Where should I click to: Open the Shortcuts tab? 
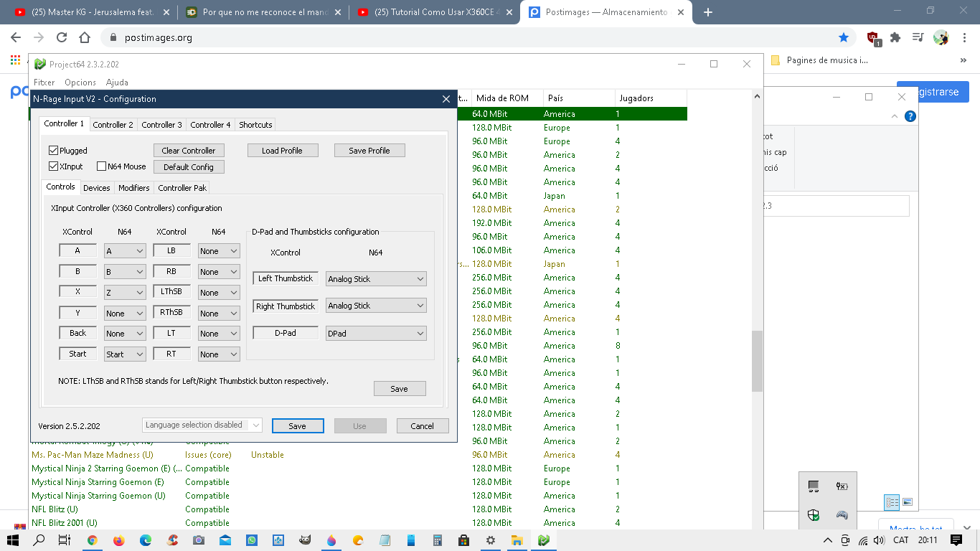coord(255,125)
